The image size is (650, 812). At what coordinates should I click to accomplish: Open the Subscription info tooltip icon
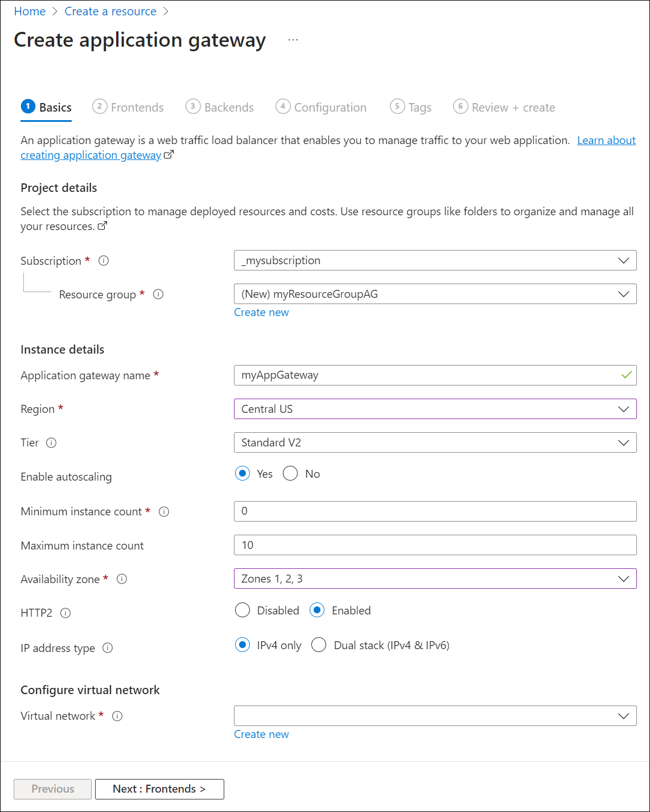coord(104,261)
